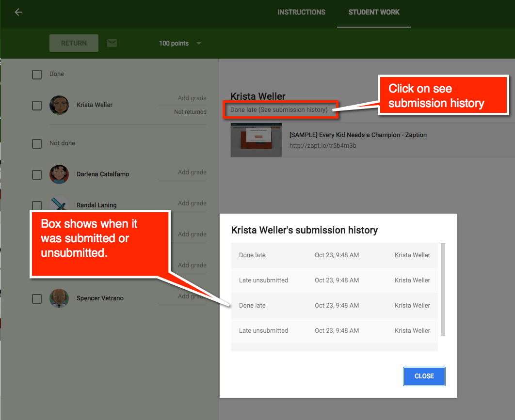The height and width of the screenshot is (420, 515).
Task: Open the 100 points dropdown
Action: click(180, 43)
